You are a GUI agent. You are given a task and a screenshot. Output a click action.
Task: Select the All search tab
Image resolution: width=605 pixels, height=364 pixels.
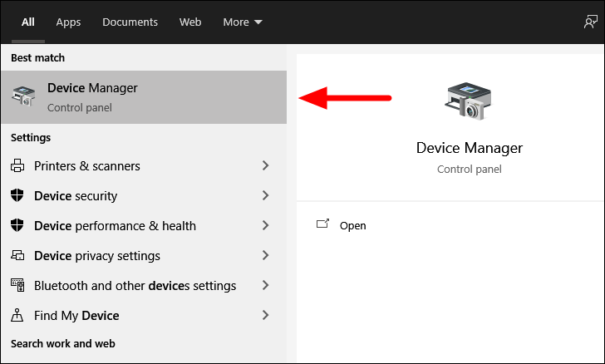click(27, 22)
